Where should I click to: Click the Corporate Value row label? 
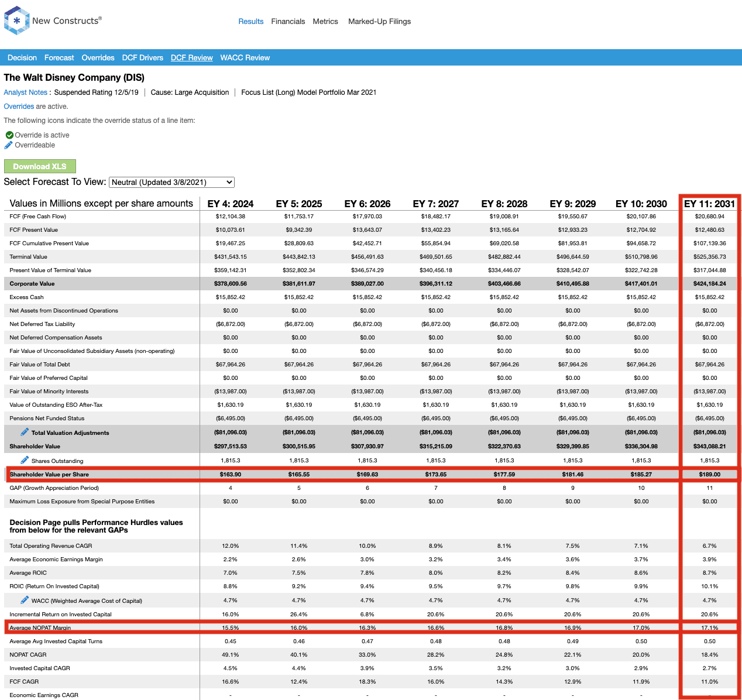coord(32,284)
